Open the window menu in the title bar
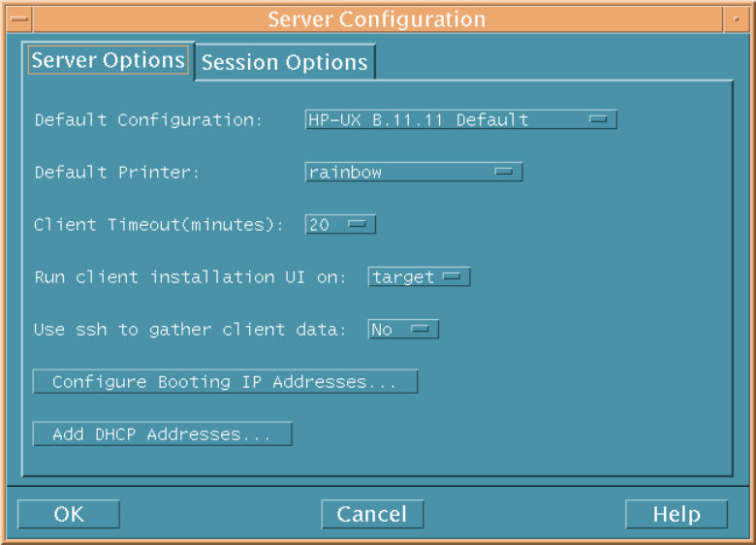 [x=18, y=19]
